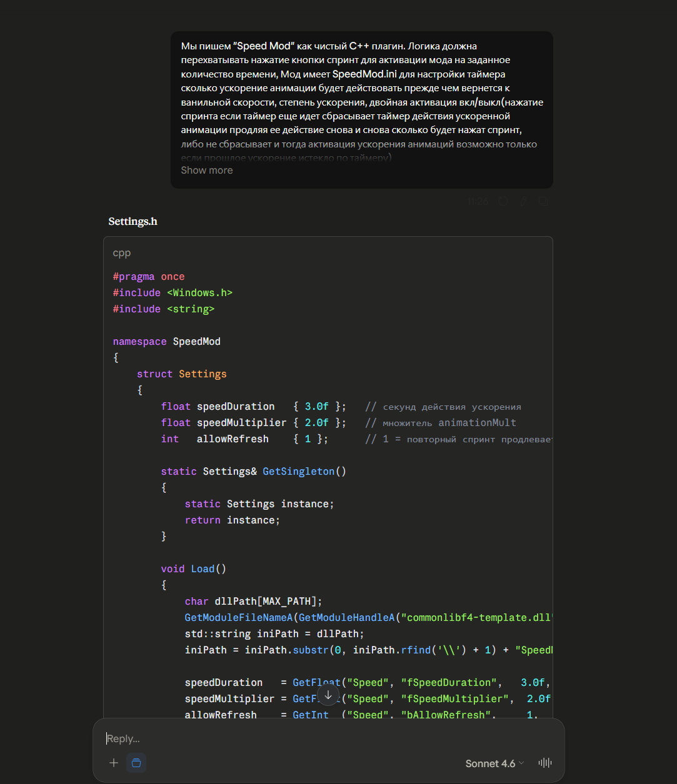The image size is (677, 784).
Task: Click the 'int allowRefresh' declaration
Action: point(244,439)
